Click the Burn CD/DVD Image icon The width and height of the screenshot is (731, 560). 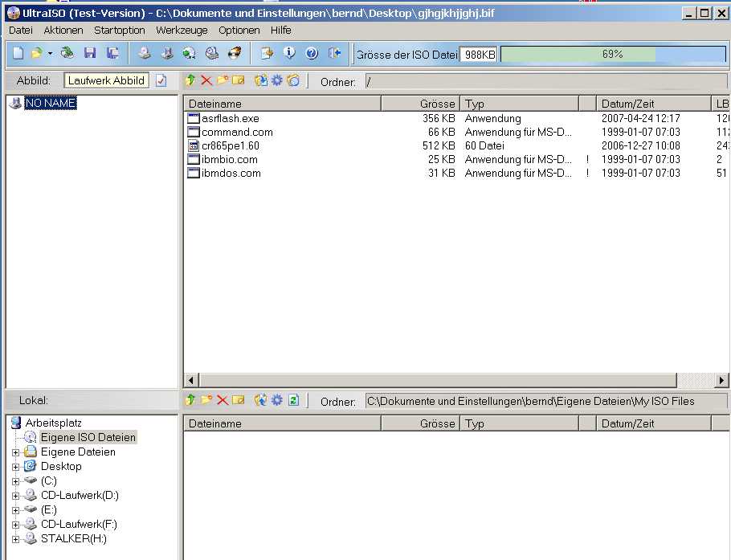point(235,53)
